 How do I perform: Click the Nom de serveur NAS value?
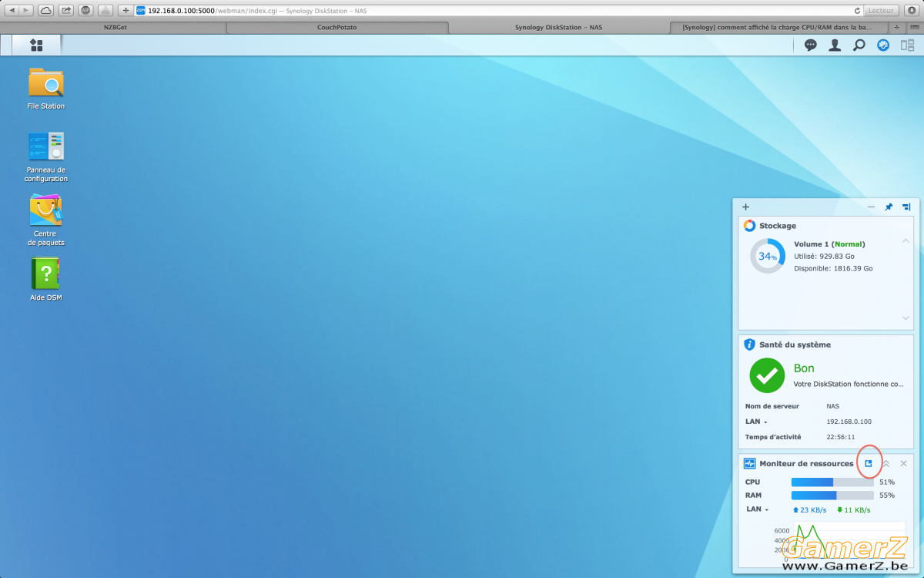pos(832,406)
